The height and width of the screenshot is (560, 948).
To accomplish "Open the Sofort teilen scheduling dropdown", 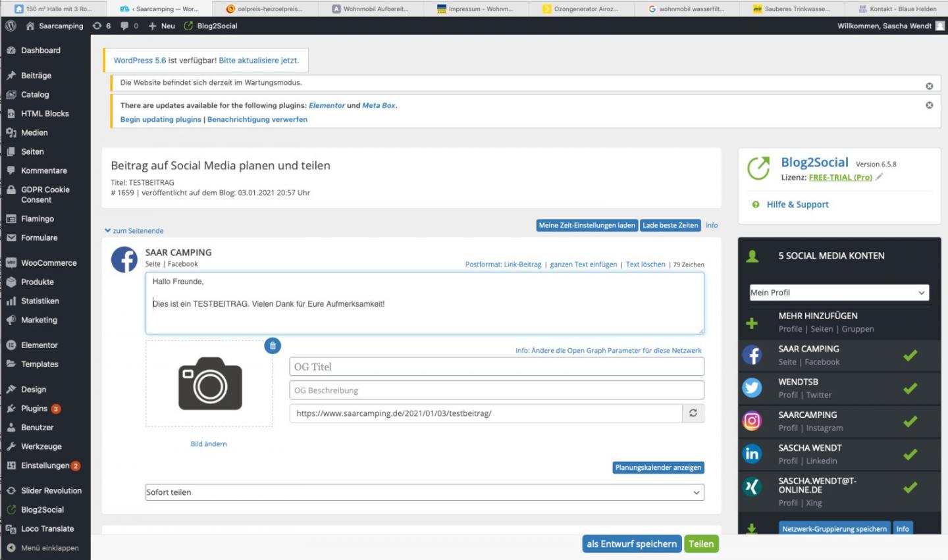I will click(x=425, y=492).
